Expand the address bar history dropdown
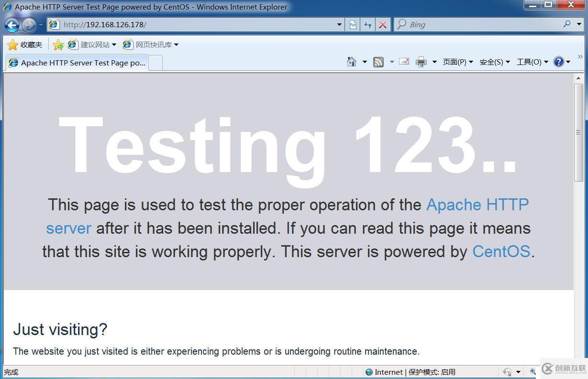588x379 pixels. 339,24
